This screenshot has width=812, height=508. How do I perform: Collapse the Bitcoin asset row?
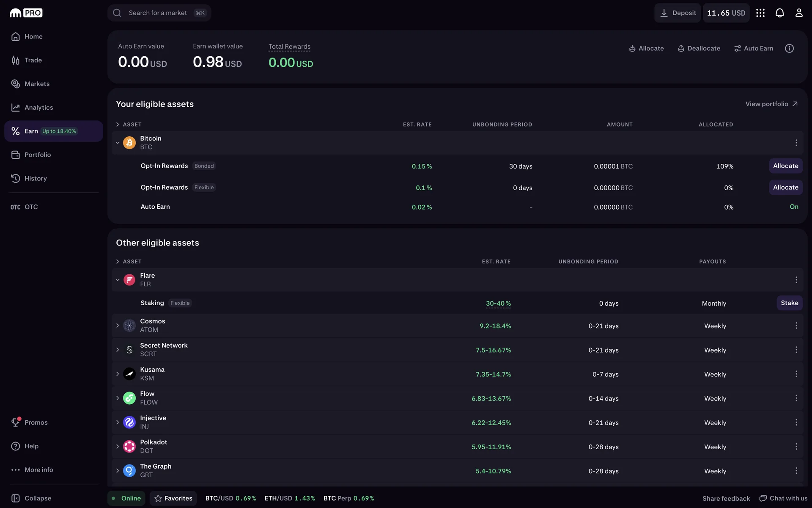tap(118, 143)
